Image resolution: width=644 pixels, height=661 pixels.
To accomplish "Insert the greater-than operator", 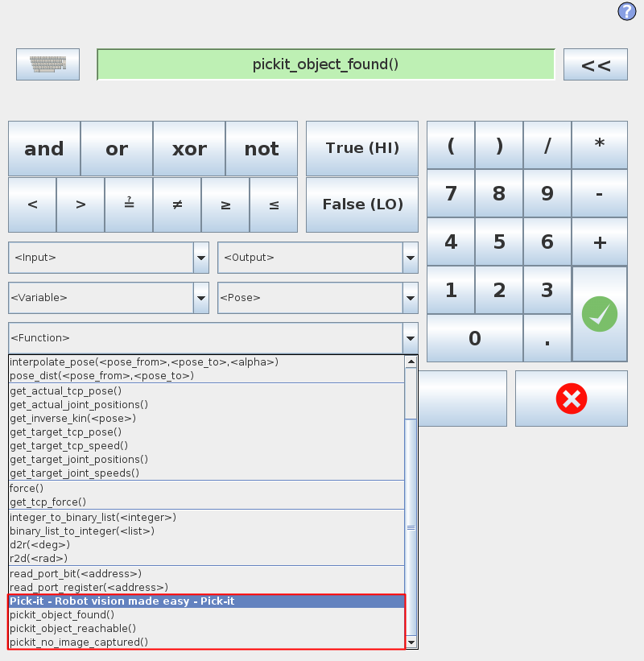I will [x=80, y=204].
